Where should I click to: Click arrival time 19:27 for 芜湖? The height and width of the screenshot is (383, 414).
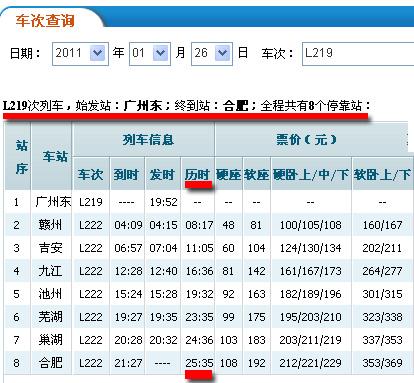tap(128, 317)
